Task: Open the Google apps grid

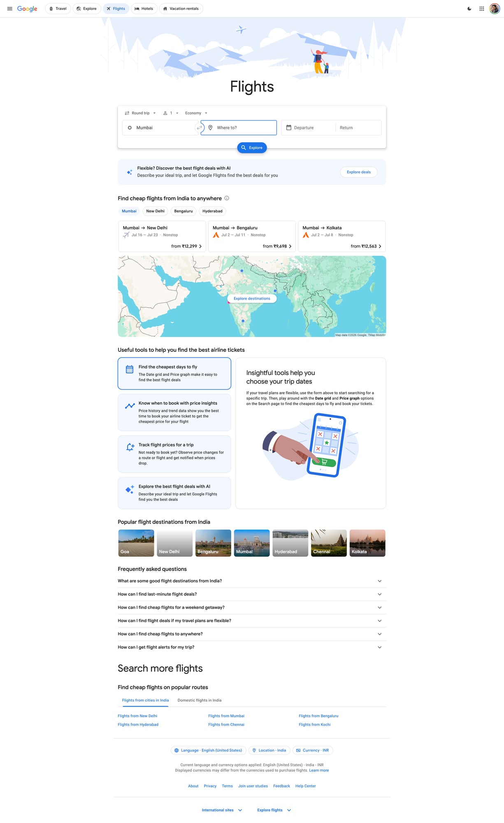Action: (x=481, y=9)
